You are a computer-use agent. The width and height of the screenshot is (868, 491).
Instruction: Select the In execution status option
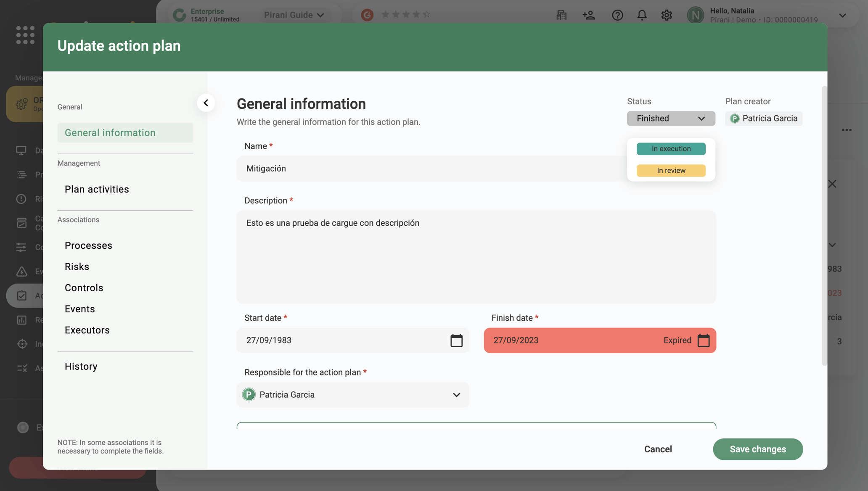(x=670, y=148)
